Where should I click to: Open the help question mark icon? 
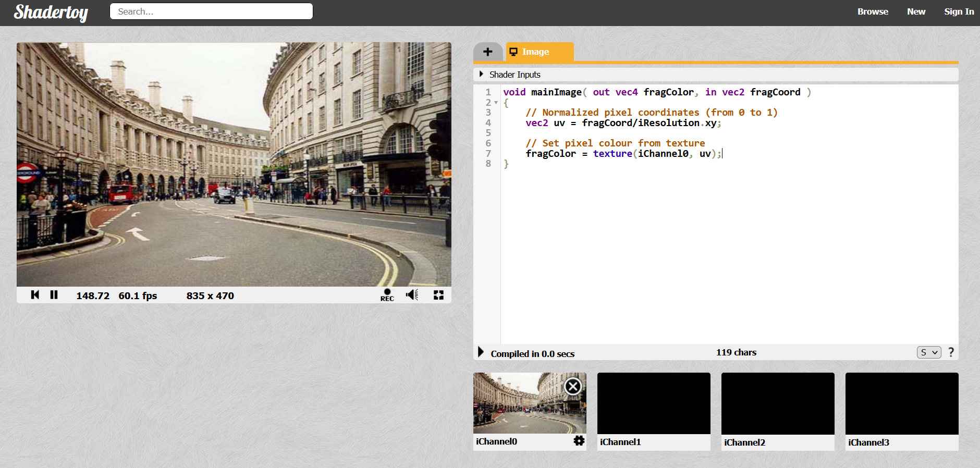click(x=951, y=352)
